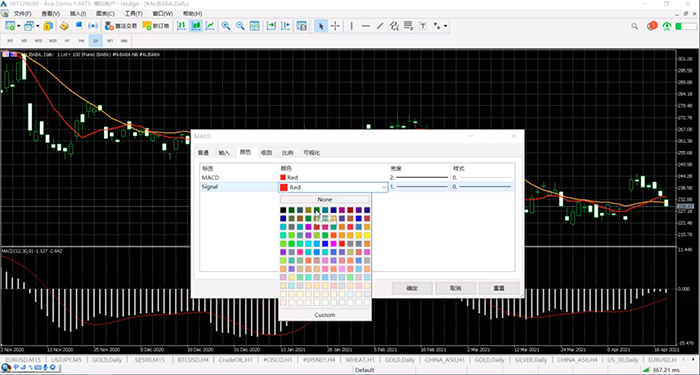
Task: Open the 插入(I) menu
Action: (78, 14)
